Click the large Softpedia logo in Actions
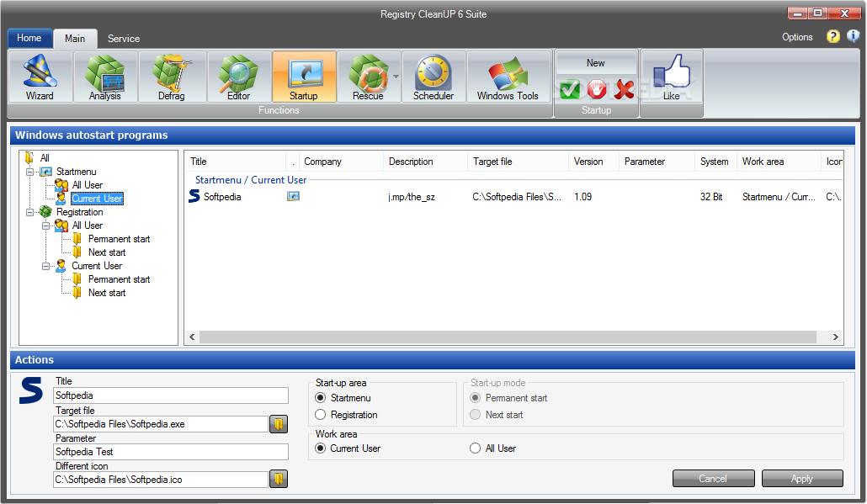The width and height of the screenshot is (867, 504). point(31,390)
